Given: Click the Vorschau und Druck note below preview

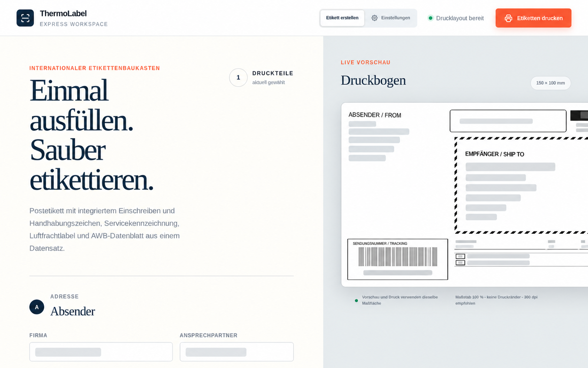Looking at the screenshot, I should (x=400, y=300).
